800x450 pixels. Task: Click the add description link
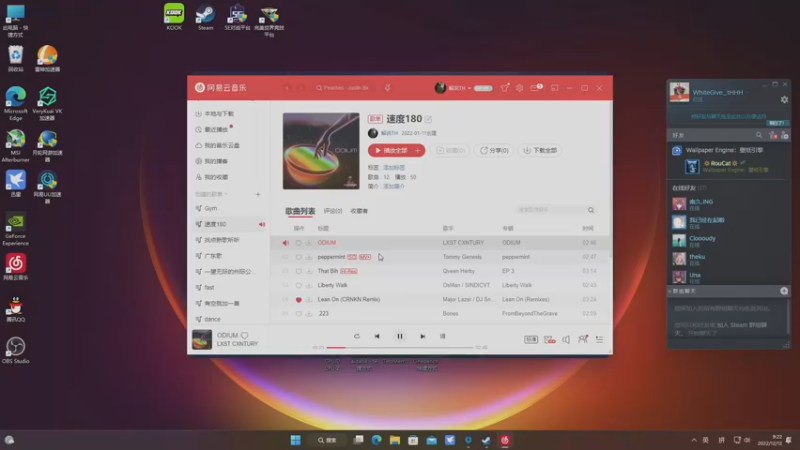(x=394, y=187)
